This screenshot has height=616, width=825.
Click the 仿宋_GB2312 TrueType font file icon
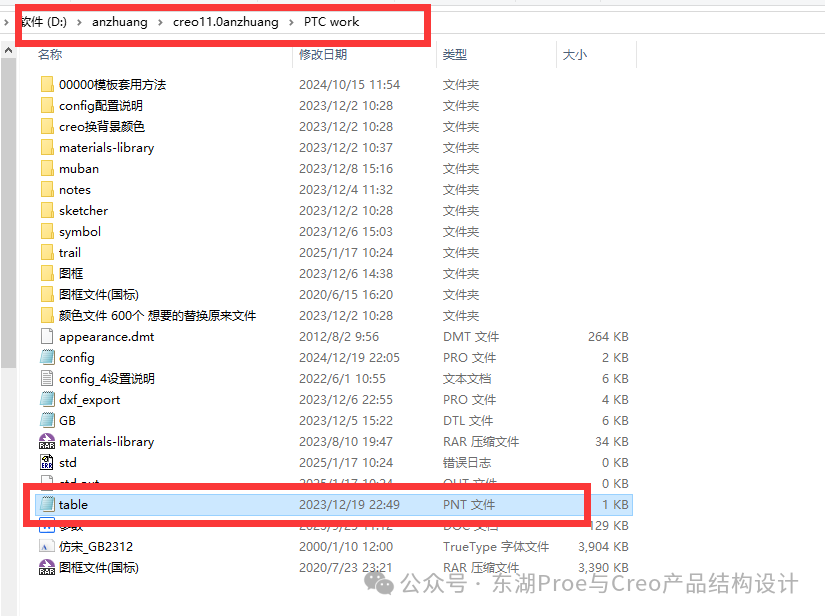point(46,546)
